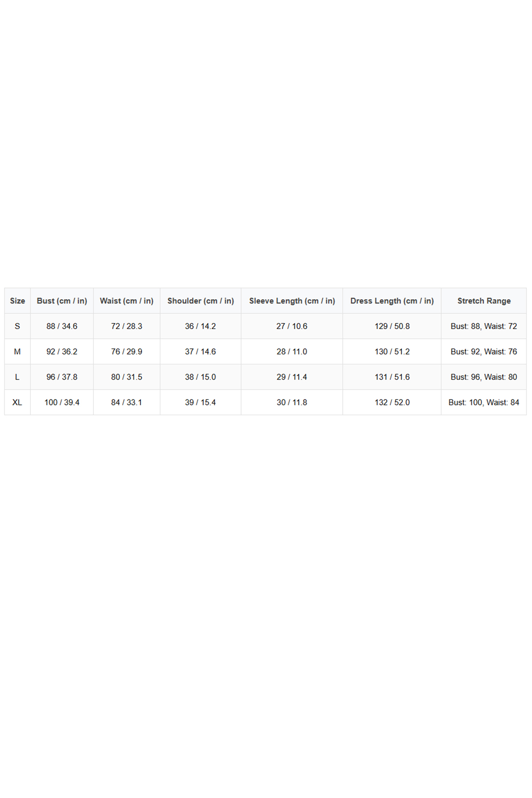Select the L size row label
The image size is (532, 798).
coord(18,377)
